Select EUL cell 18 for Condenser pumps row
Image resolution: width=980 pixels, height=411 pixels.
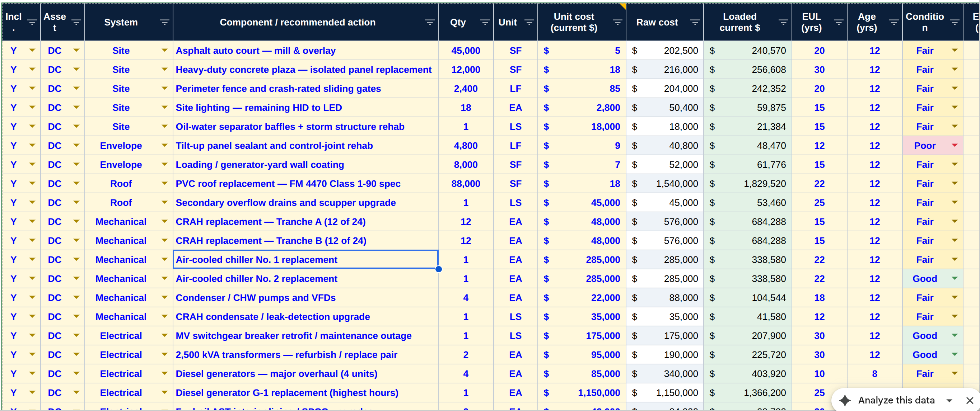(820, 297)
